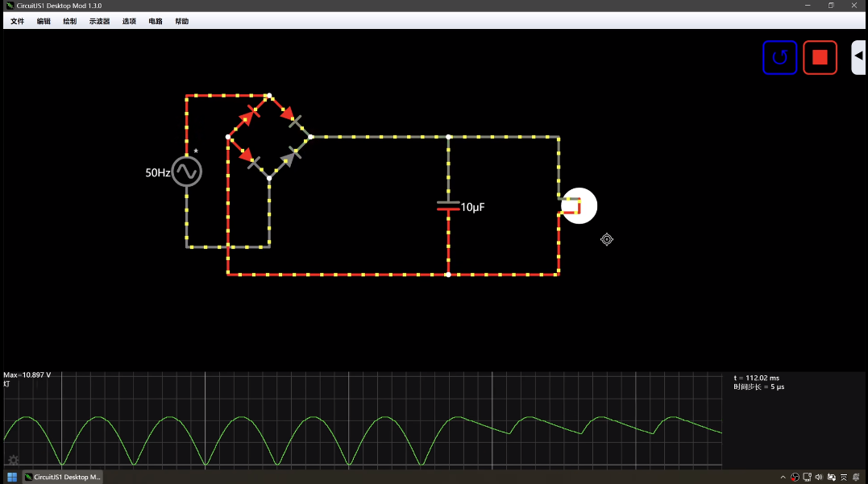The height and width of the screenshot is (484, 868).
Task: Click the 10µF label text
Action: coord(473,207)
